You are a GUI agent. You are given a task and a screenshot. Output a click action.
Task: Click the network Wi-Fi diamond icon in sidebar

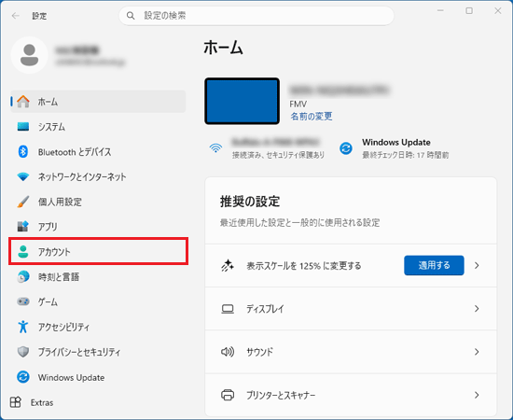pos(23,176)
